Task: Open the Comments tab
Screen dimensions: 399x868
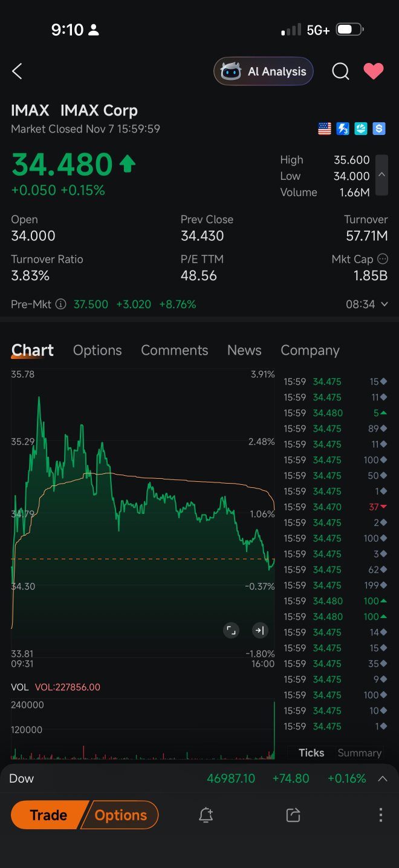Action: click(x=174, y=350)
